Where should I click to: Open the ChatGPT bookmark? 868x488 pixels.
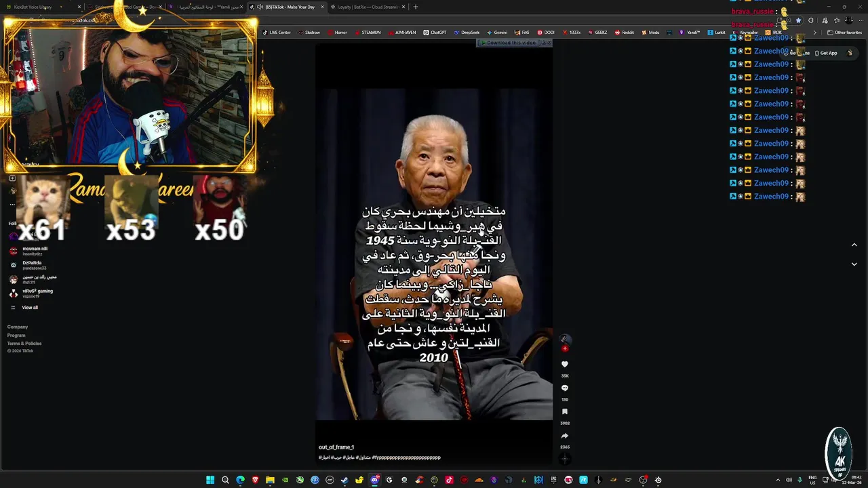(435, 33)
